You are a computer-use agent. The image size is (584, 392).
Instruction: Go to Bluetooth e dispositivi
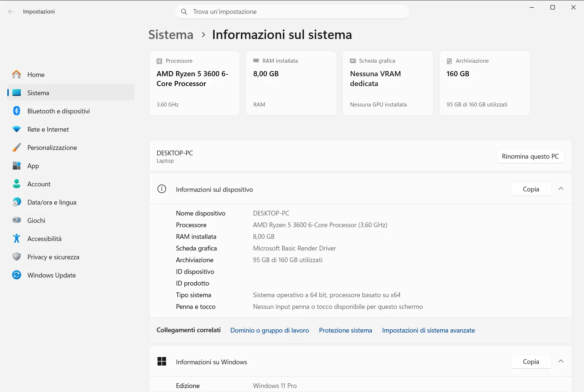[71, 111]
